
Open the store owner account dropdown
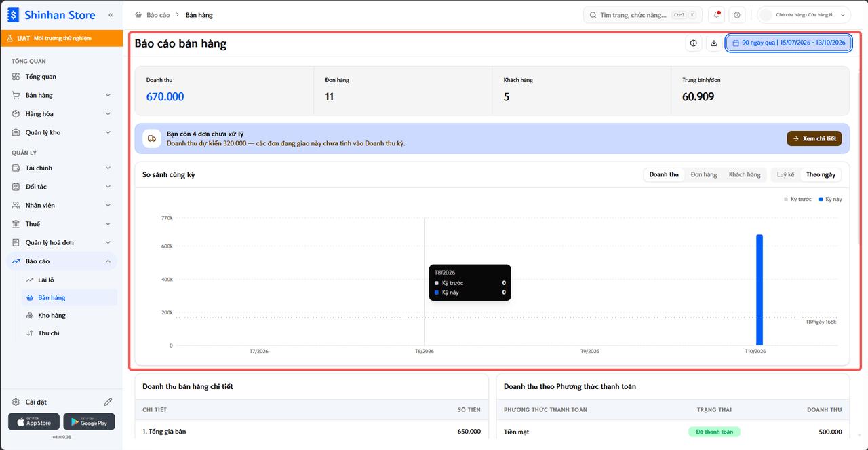pyautogui.click(x=804, y=15)
